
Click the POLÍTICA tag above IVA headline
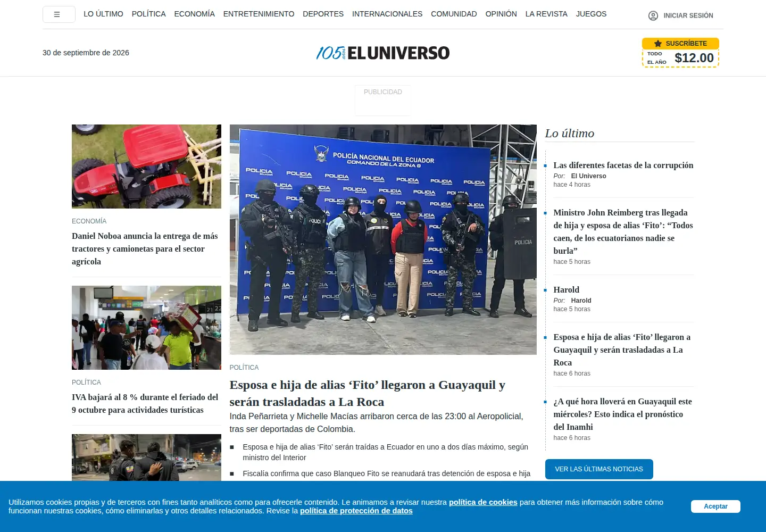86,383
